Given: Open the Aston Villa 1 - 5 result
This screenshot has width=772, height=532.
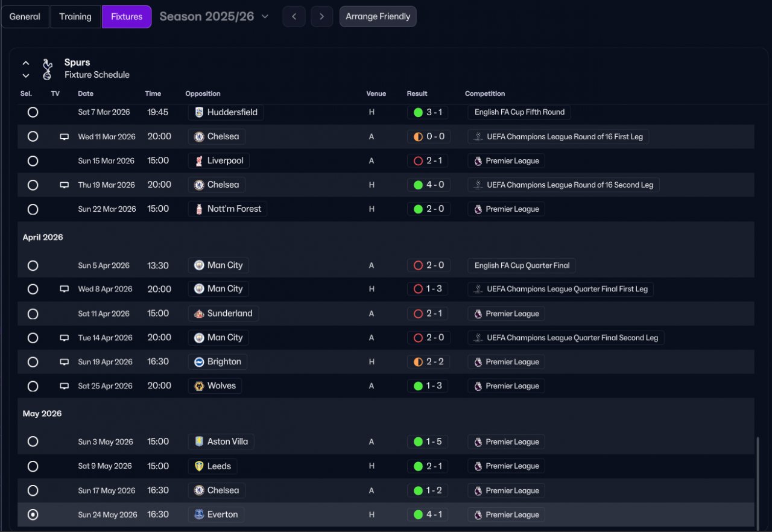Looking at the screenshot, I should click(x=428, y=442).
